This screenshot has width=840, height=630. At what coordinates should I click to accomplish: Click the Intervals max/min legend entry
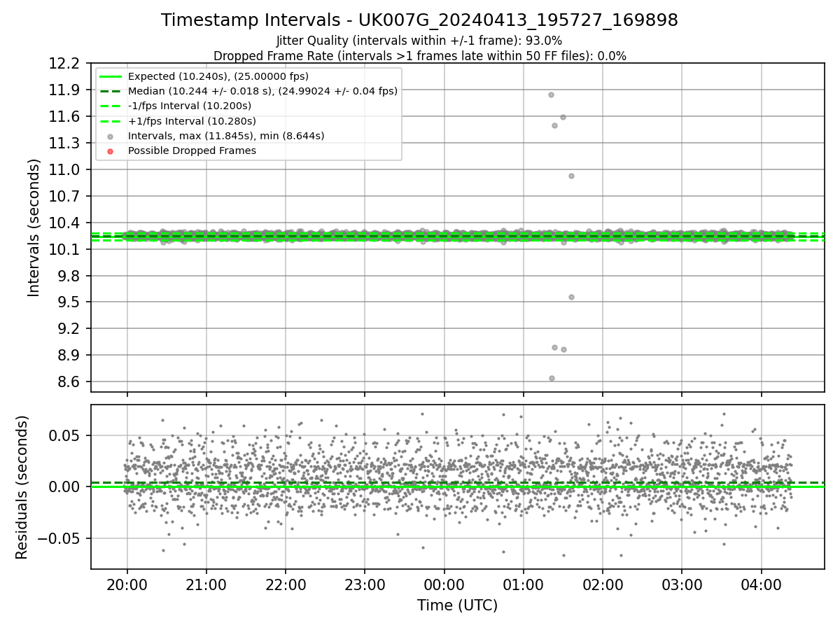[226, 136]
